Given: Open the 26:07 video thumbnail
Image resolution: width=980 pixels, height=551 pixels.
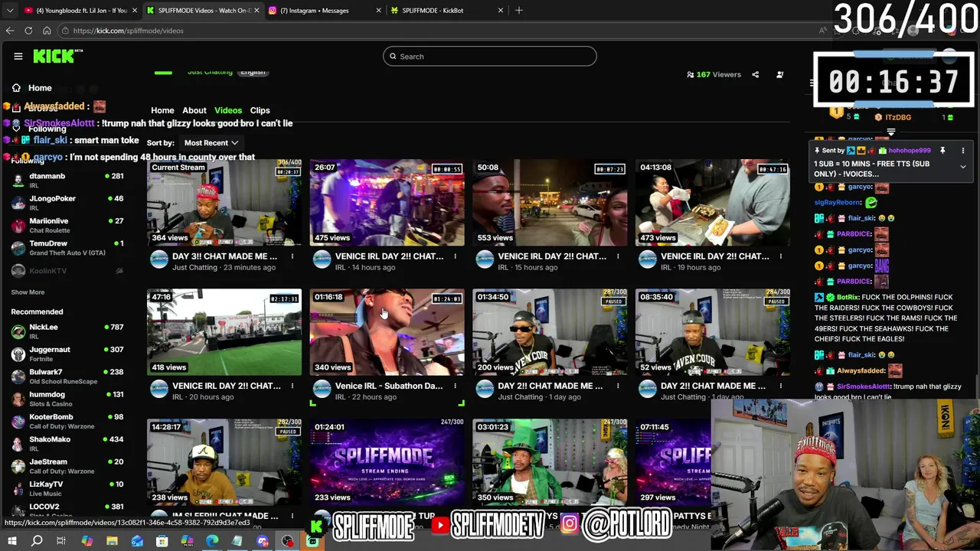Looking at the screenshot, I should click(x=387, y=203).
